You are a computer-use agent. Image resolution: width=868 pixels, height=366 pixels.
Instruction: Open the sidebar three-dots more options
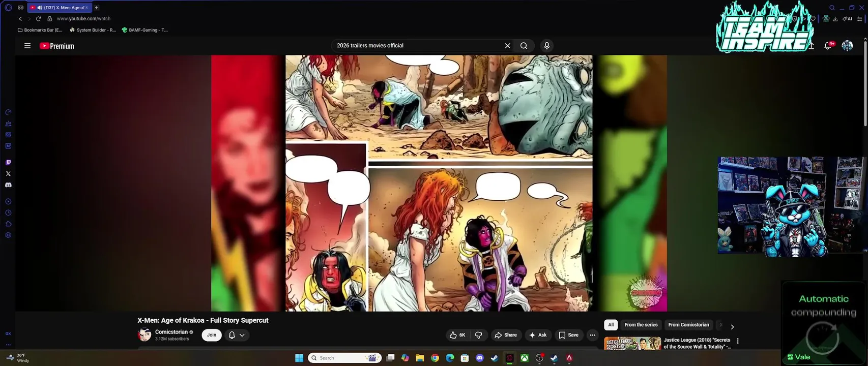click(x=8, y=345)
